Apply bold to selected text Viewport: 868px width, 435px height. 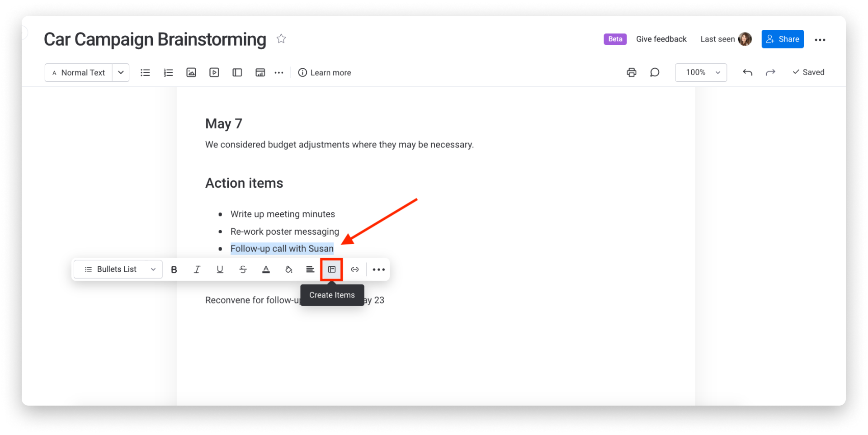click(174, 270)
